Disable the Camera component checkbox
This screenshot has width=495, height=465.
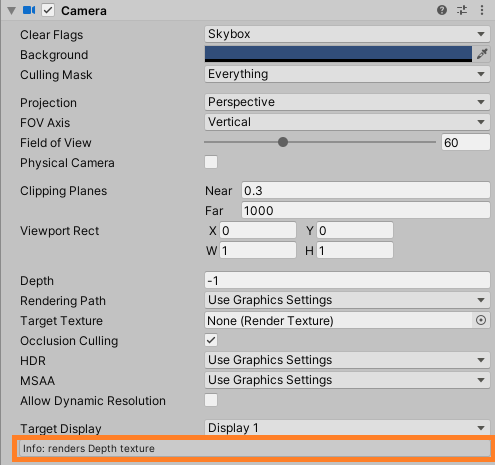click(48, 11)
